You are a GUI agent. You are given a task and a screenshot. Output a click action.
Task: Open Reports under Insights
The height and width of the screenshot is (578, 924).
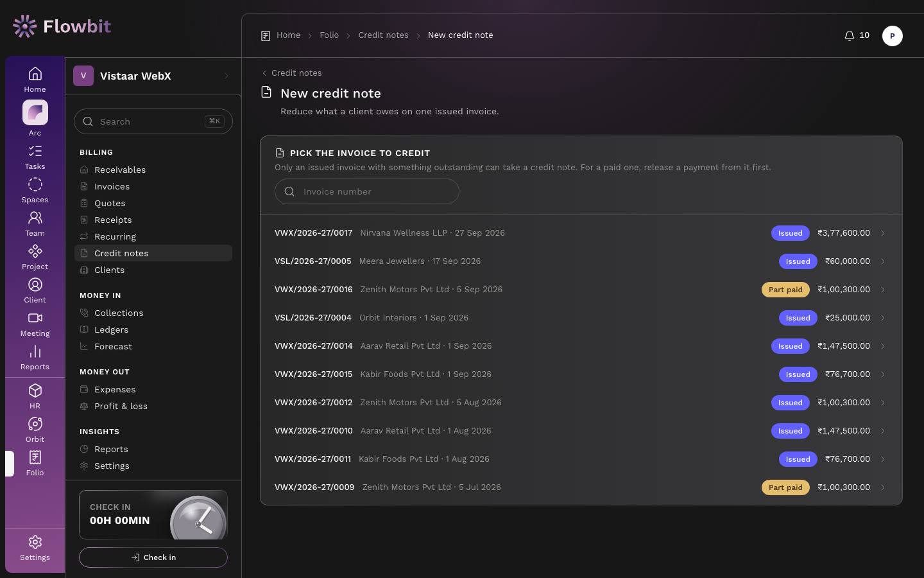153,449
